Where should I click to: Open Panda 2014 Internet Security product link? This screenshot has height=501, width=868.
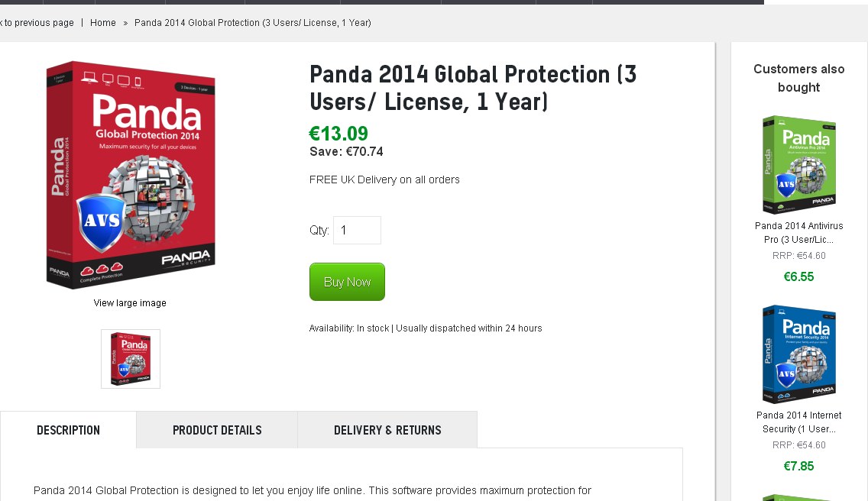click(x=798, y=422)
